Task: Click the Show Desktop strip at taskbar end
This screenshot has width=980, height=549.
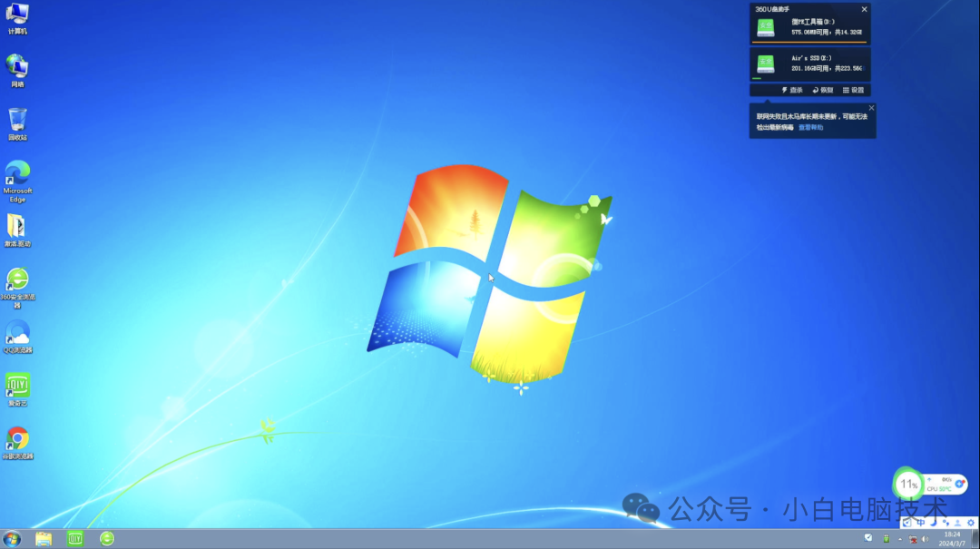Action: pos(975,539)
